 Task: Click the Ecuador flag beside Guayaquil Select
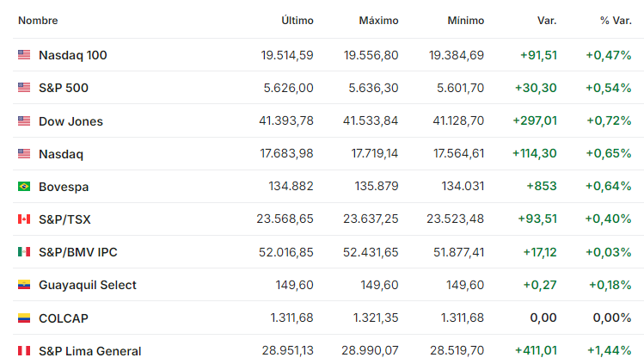pos(24,284)
